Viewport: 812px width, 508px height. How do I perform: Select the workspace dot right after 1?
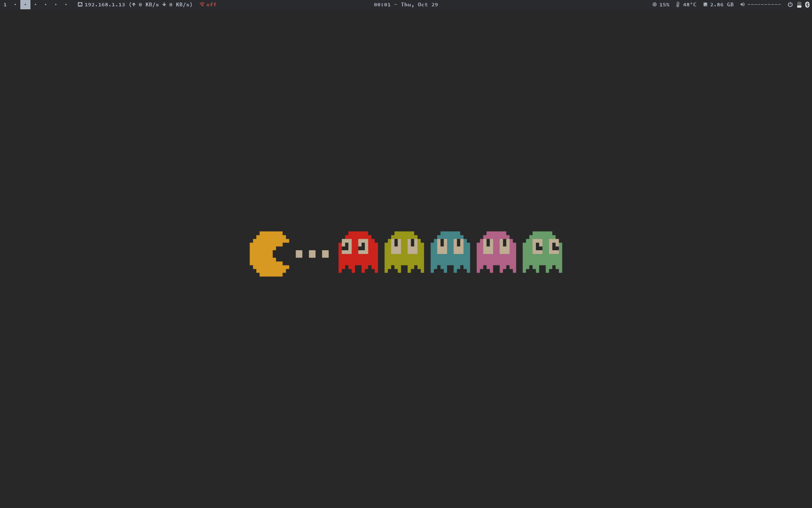(15, 5)
